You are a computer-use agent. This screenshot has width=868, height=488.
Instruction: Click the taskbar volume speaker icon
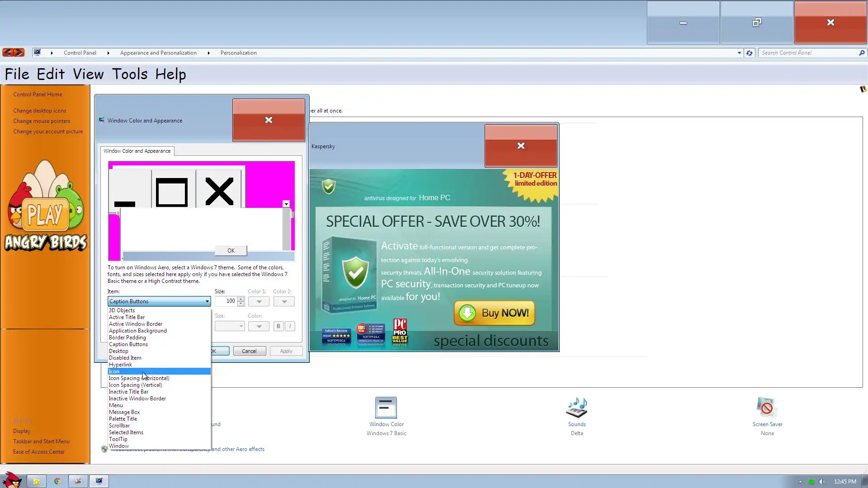(822, 482)
